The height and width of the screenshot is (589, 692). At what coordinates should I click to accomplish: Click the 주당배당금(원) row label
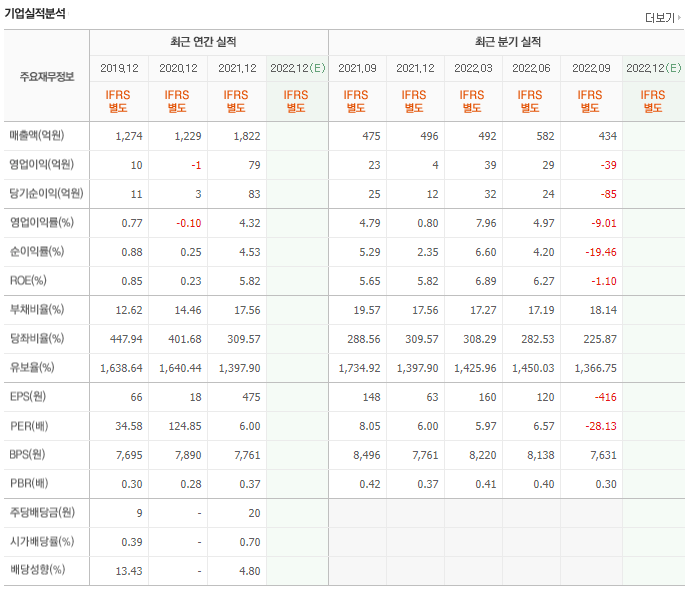[42, 512]
